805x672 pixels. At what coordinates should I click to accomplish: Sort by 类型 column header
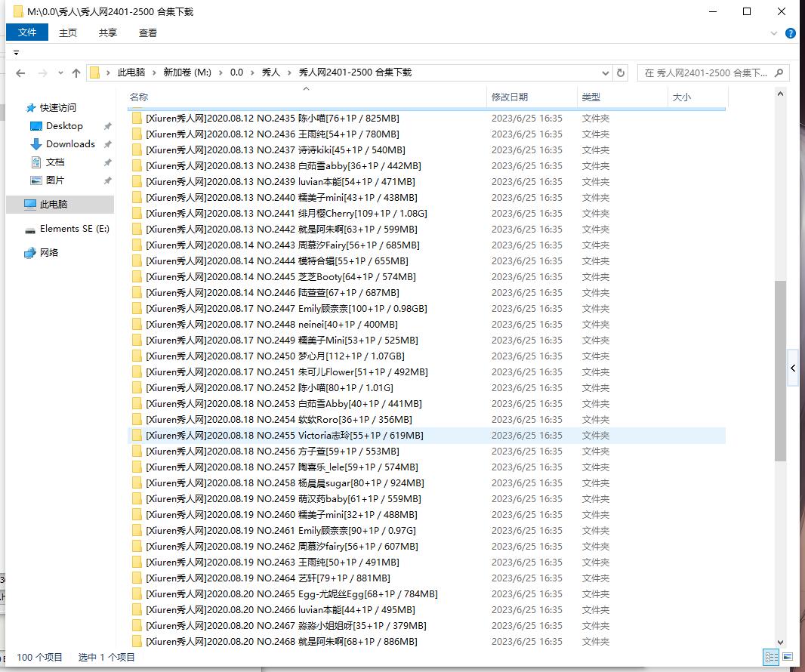tap(622, 97)
